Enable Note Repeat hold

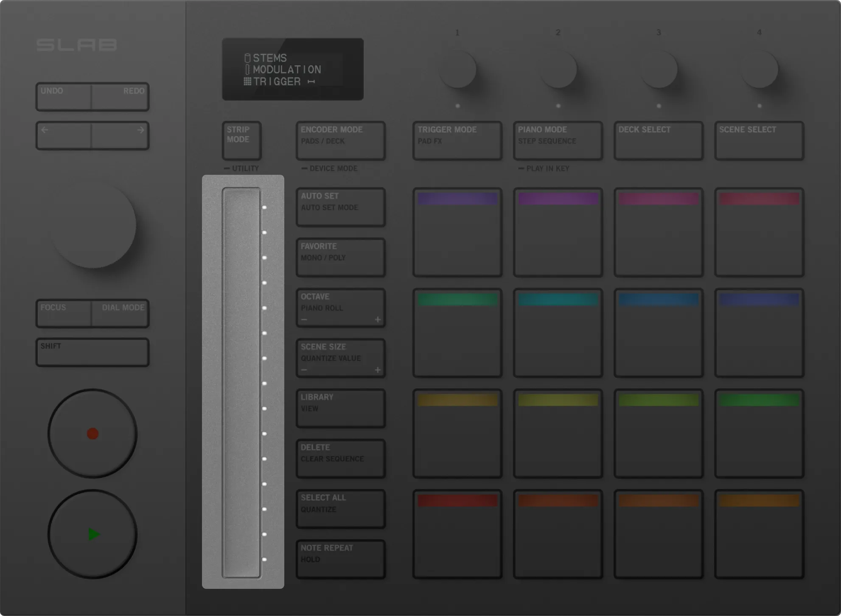340,559
